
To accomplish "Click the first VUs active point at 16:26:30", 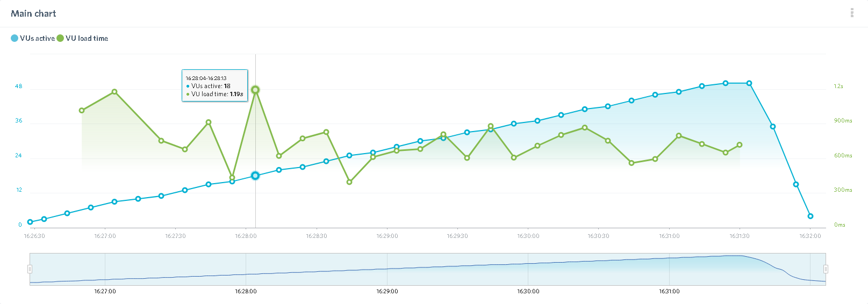I will [x=30, y=222].
